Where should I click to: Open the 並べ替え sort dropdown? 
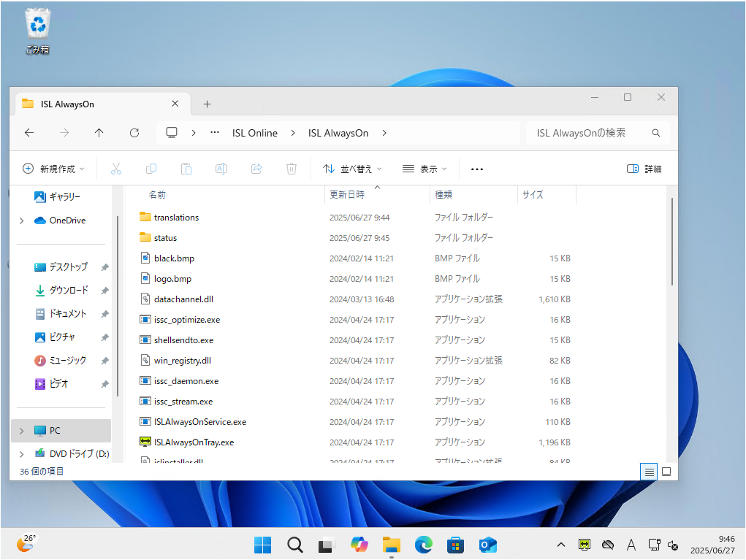(352, 169)
